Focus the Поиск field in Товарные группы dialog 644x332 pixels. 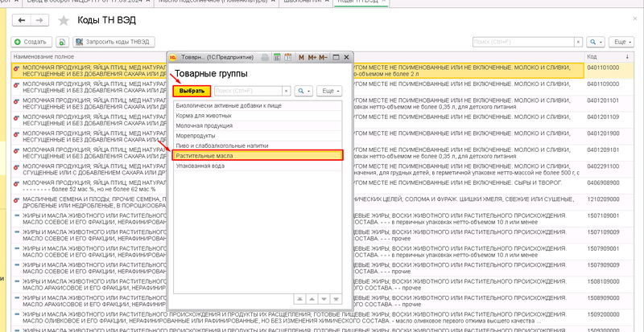click(248, 91)
